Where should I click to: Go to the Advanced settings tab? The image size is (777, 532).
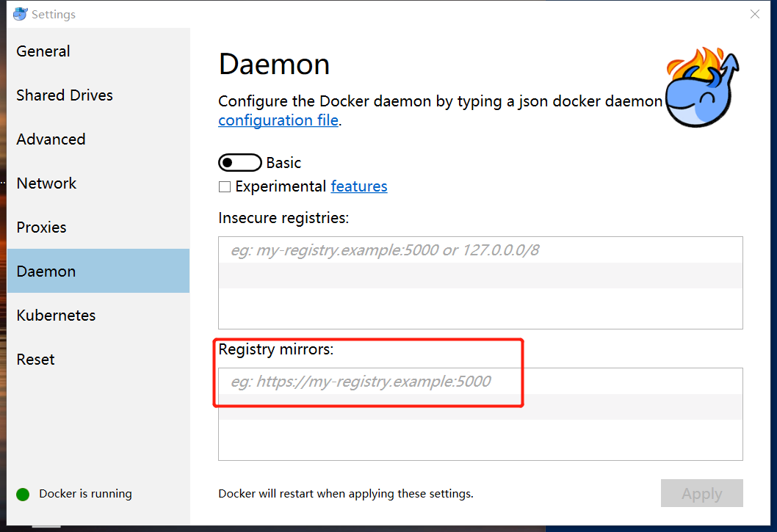click(51, 139)
